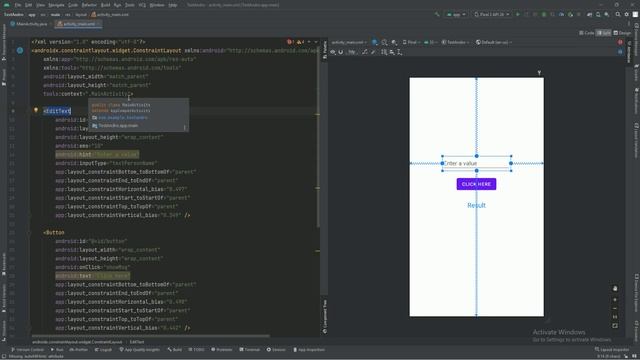The height and width of the screenshot is (360, 640).
Task: Click the editor error count indicator
Action: (x=290, y=42)
